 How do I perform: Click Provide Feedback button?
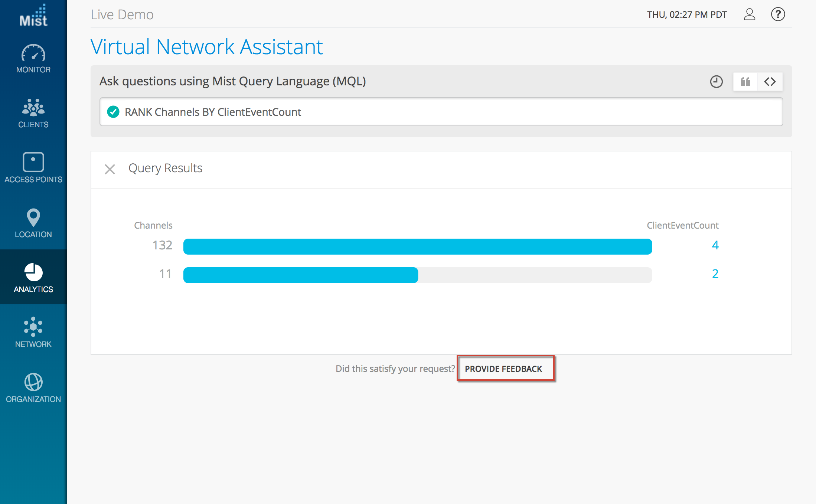[x=503, y=369]
